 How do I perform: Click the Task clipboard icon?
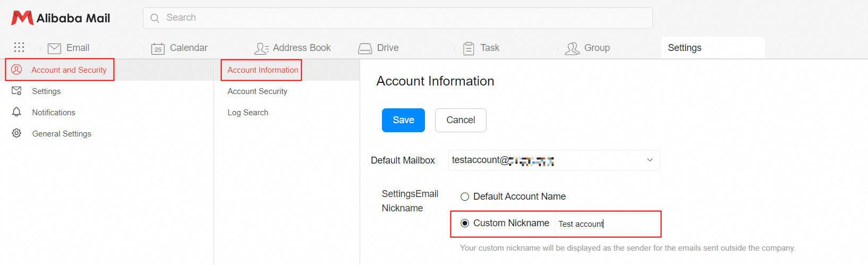pos(469,48)
